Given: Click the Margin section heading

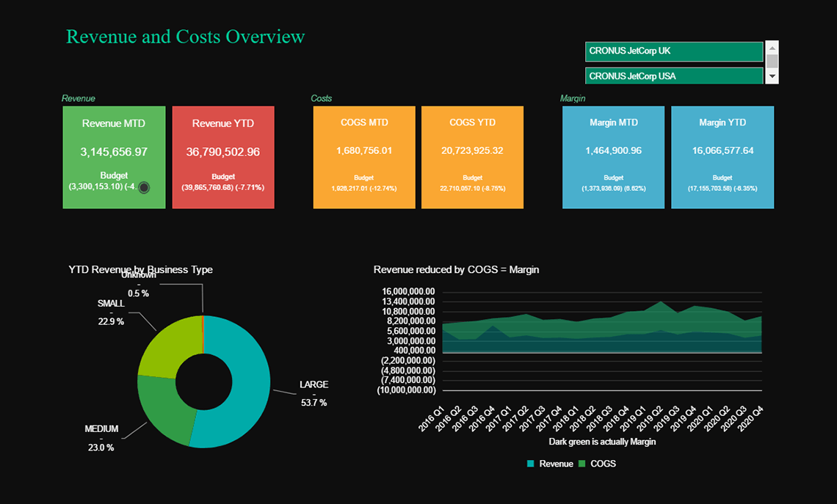Looking at the screenshot, I should tap(573, 98).
